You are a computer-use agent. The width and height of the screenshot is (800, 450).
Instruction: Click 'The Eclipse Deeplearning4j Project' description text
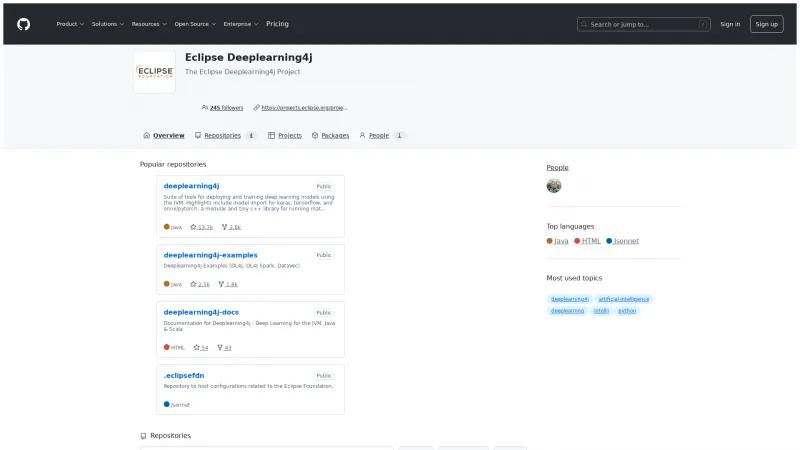click(242, 72)
